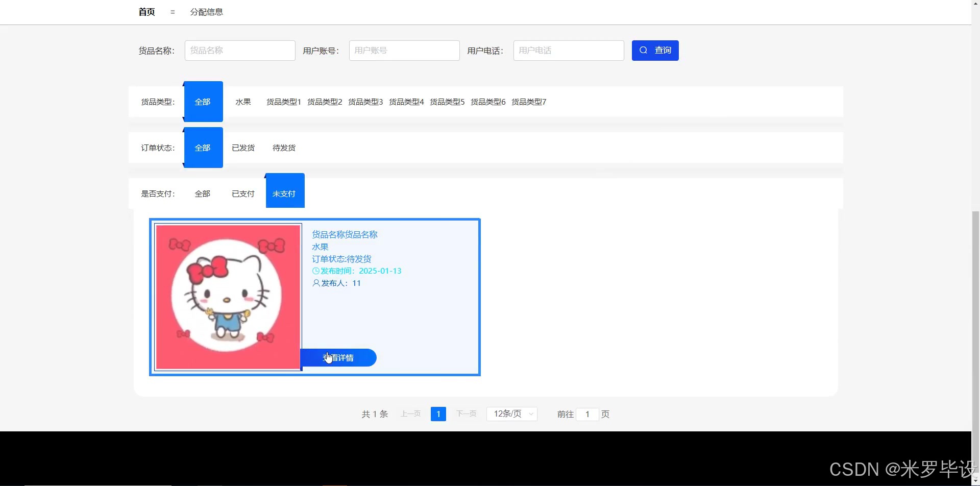The width and height of the screenshot is (980, 486).
Task: Filter orders by 已发货 status
Action: [243, 148]
